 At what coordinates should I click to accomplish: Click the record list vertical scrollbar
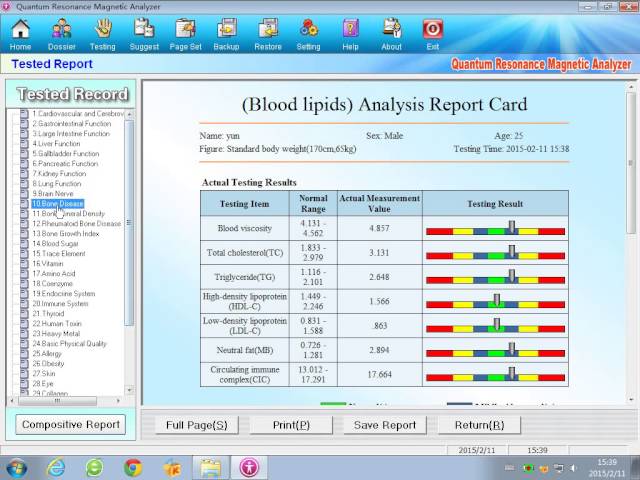click(x=129, y=222)
